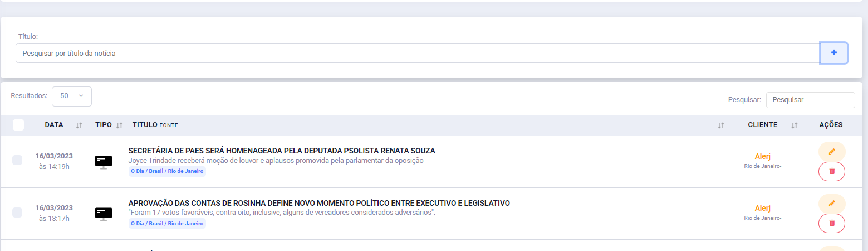Sort by TITULO column arrows
The height and width of the screenshot is (251, 868).
(721, 126)
